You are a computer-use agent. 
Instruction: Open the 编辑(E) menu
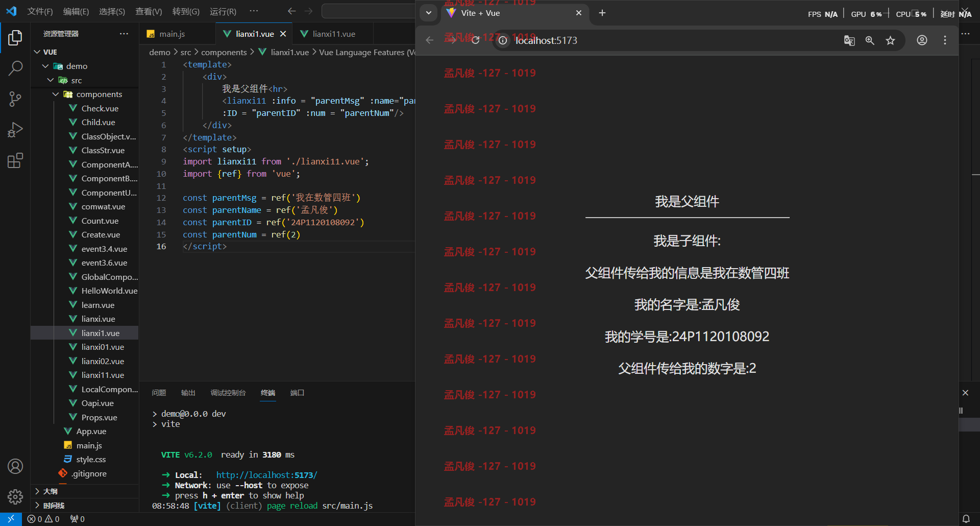tap(76, 11)
